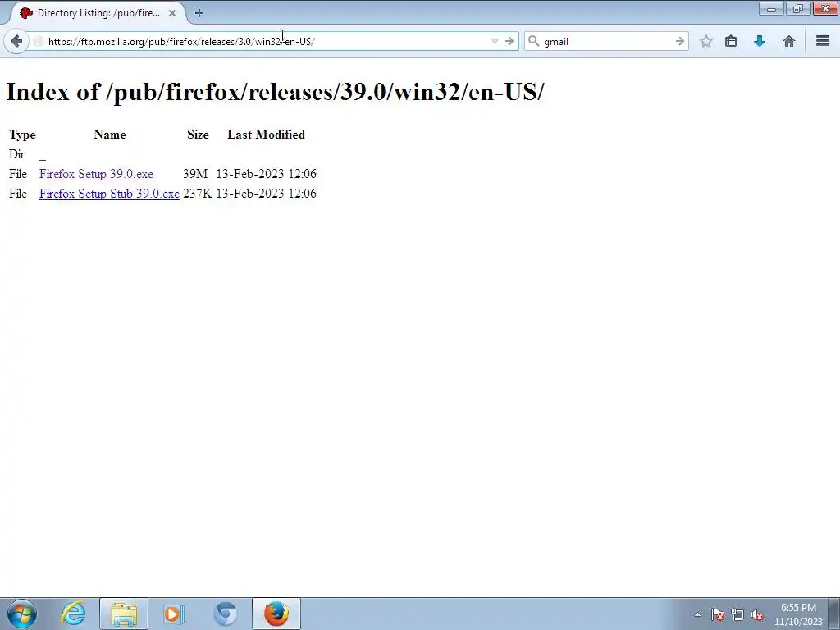Minimize the Firefox window
840x630 pixels.
[x=771, y=9]
